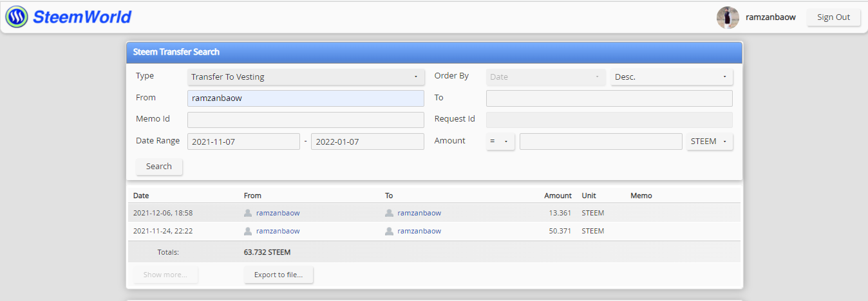Screen dimensions: 868x301
Task: Click the Search button
Action: 159,167
